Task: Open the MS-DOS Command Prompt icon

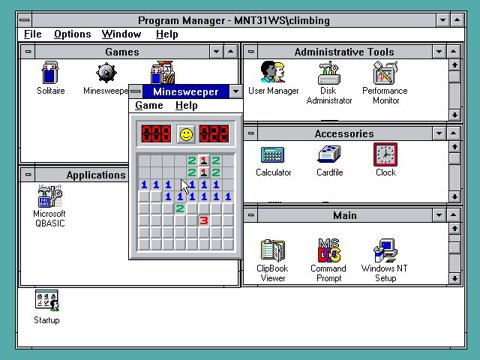Action: tap(329, 250)
